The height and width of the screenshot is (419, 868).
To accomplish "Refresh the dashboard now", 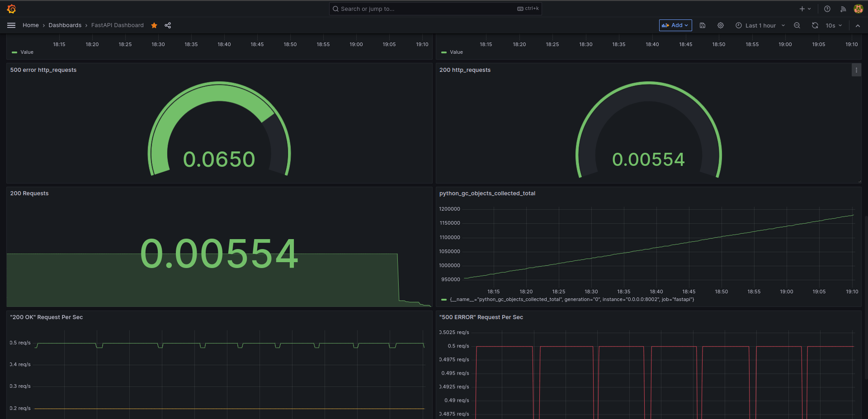I will tap(815, 25).
